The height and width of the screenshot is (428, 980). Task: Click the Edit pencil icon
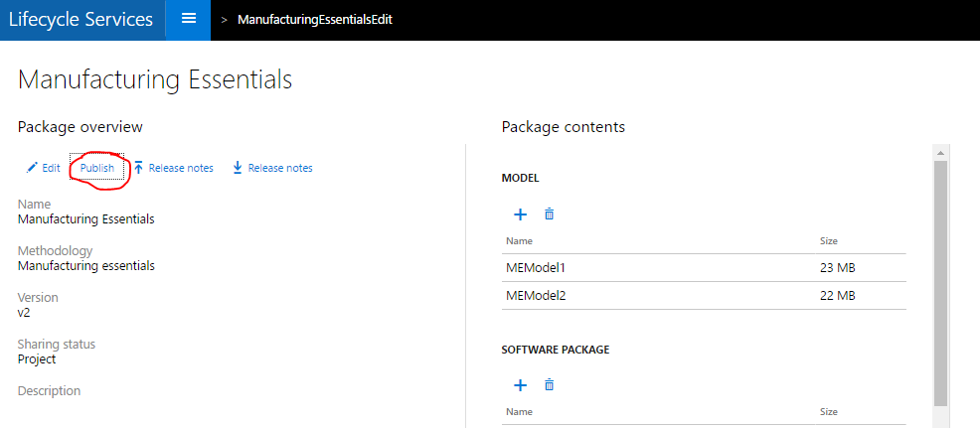(32, 168)
